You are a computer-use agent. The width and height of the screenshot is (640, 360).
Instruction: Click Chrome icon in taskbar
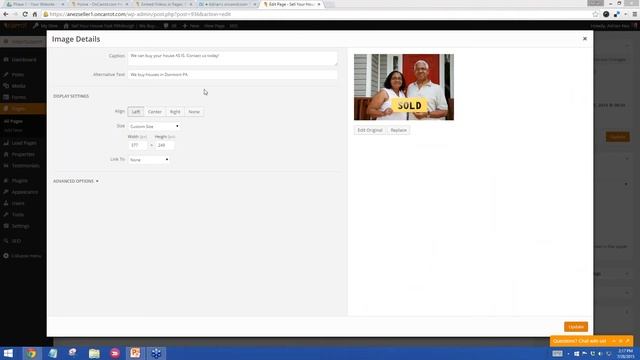pyautogui.click(x=31, y=353)
